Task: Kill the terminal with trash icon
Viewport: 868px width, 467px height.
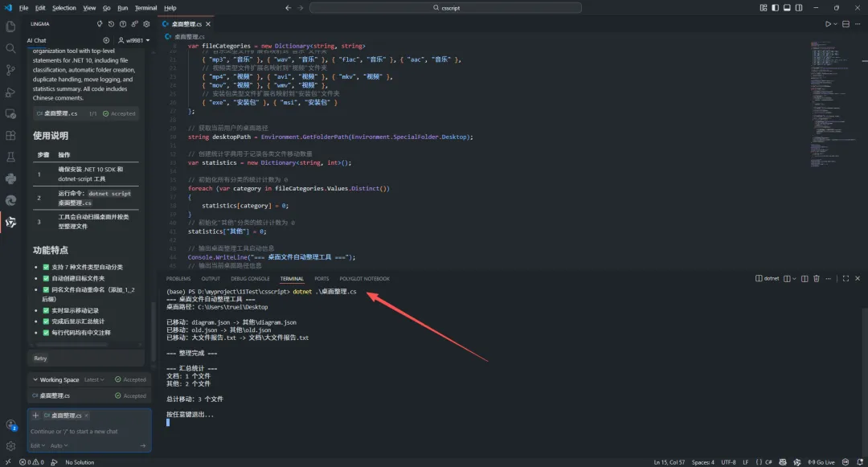Action: coord(816,279)
